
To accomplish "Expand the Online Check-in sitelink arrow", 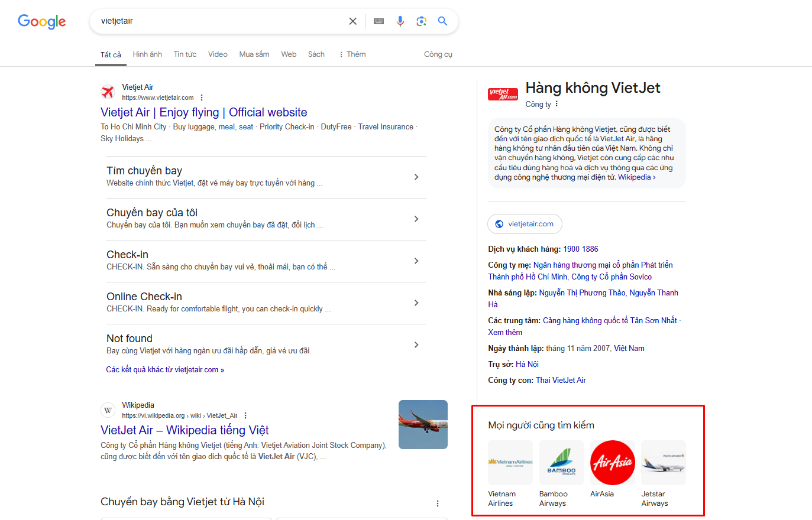I will tap(416, 303).
